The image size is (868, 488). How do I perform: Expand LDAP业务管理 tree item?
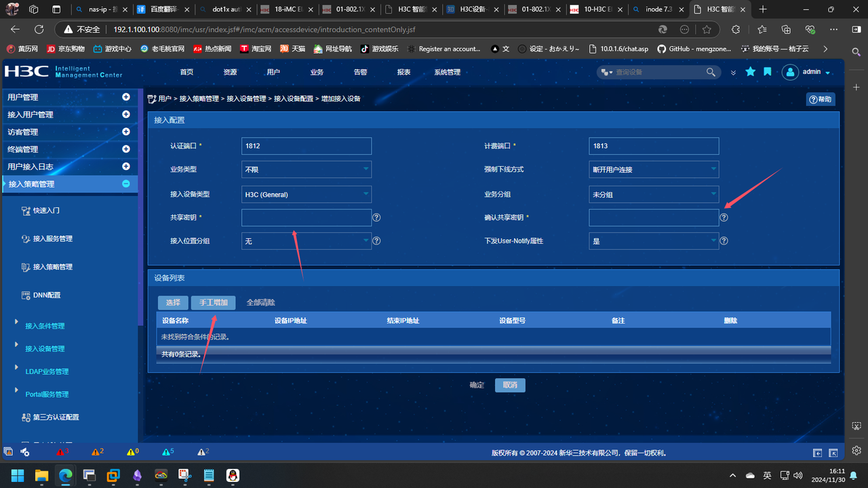tap(16, 368)
